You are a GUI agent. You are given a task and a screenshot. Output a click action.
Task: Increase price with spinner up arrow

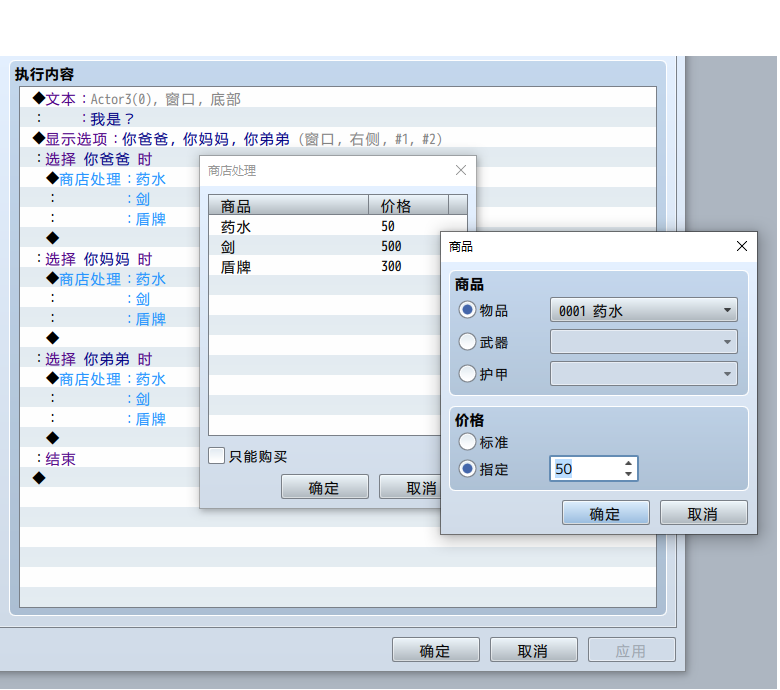click(x=628, y=463)
